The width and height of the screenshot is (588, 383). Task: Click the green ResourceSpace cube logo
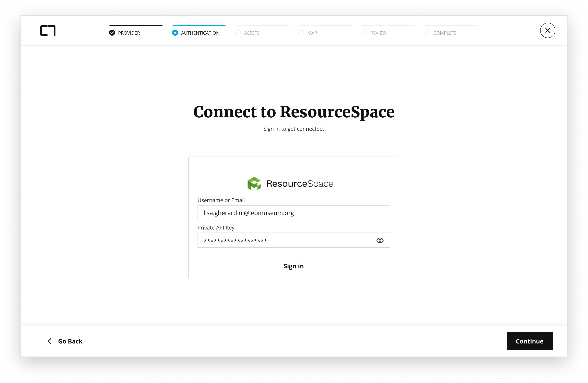point(254,183)
